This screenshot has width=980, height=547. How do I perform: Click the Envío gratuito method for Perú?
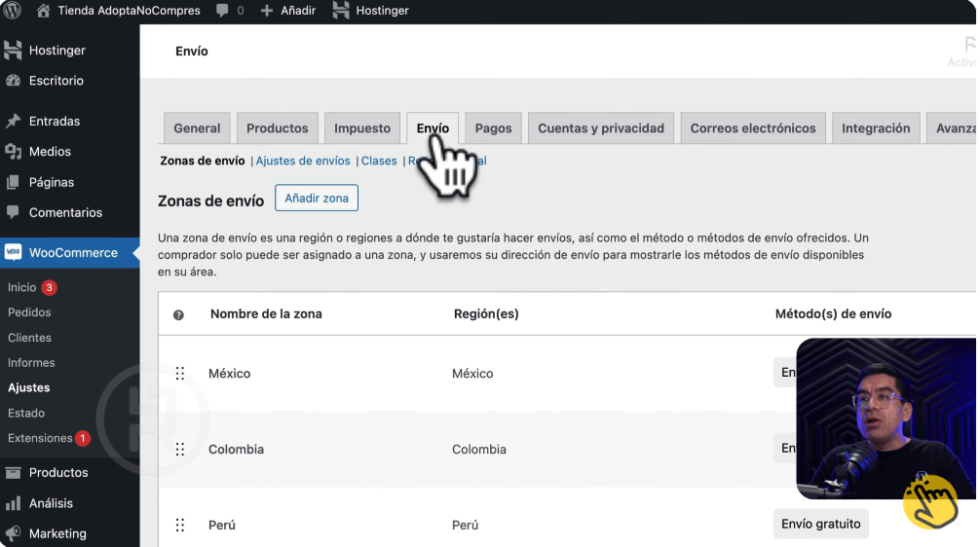click(x=820, y=524)
